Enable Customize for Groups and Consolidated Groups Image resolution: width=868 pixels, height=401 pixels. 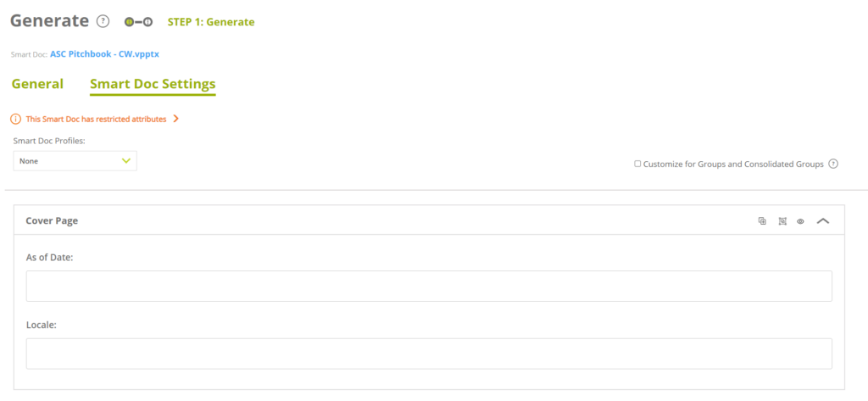coord(637,164)
